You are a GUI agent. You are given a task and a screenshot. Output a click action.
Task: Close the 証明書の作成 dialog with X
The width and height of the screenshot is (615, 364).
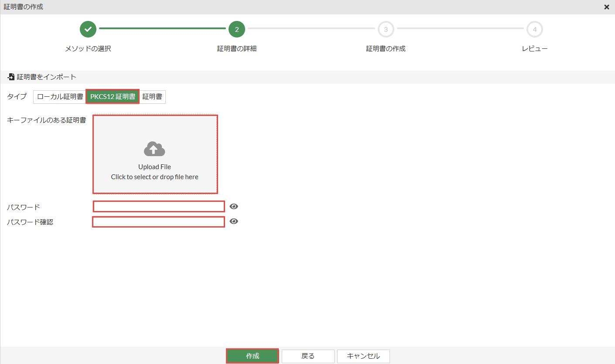coord(606,7)
